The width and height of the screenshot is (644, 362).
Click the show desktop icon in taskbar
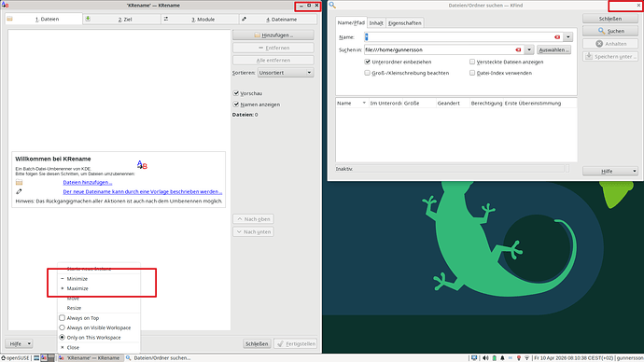tap(36, 358)
